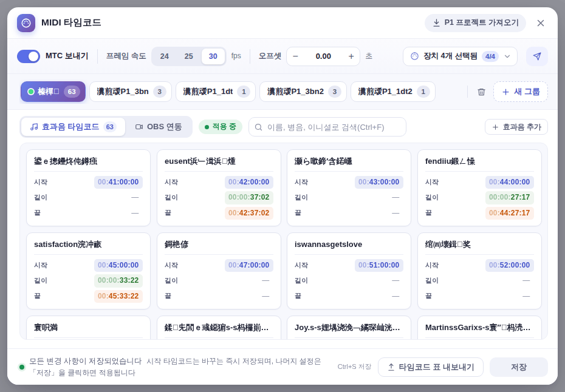Screen dimensions: 565x392
Task: Click start timecode 00:52:00:00
Action: coord(510,265)
